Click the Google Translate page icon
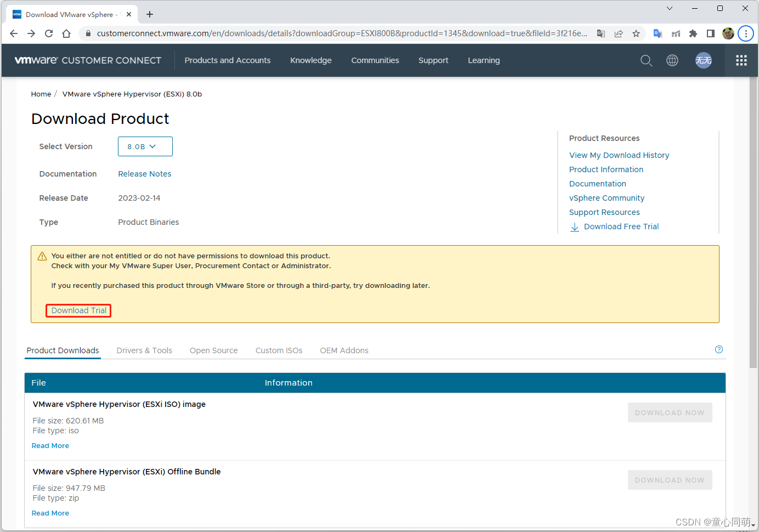The width and height of the screenshot is (759, 532). pyautogui.click(x=658, y=33)
